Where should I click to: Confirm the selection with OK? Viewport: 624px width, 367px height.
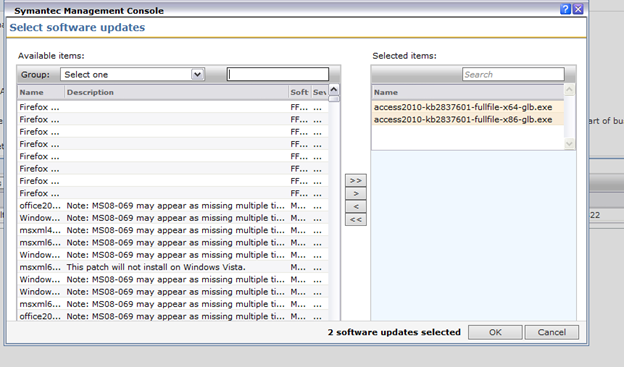(495, 332)
